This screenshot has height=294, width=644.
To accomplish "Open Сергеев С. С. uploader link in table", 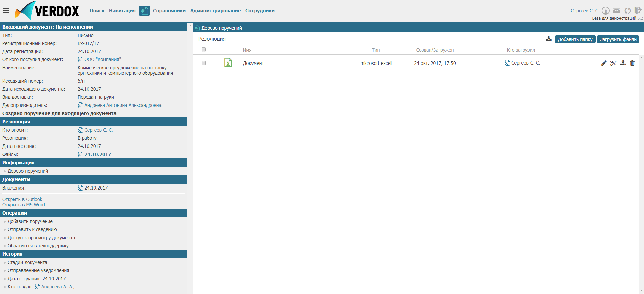I will (x=525, y=63).
